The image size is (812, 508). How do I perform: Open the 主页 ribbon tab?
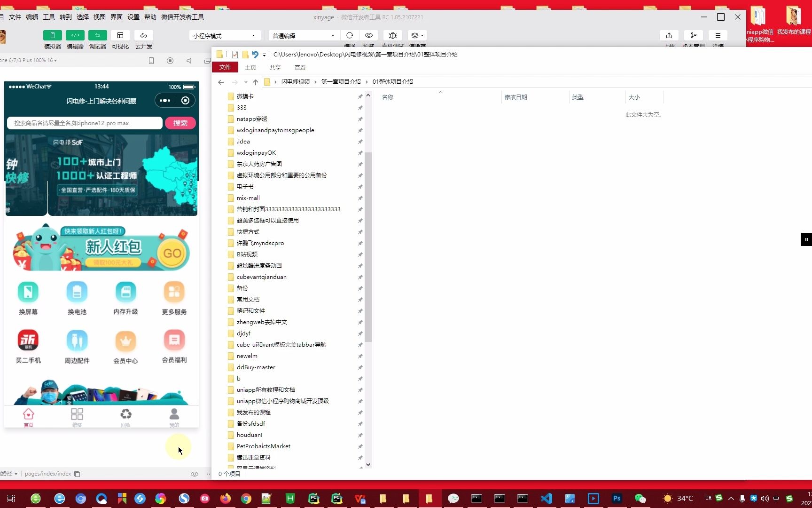coord(250,67)
